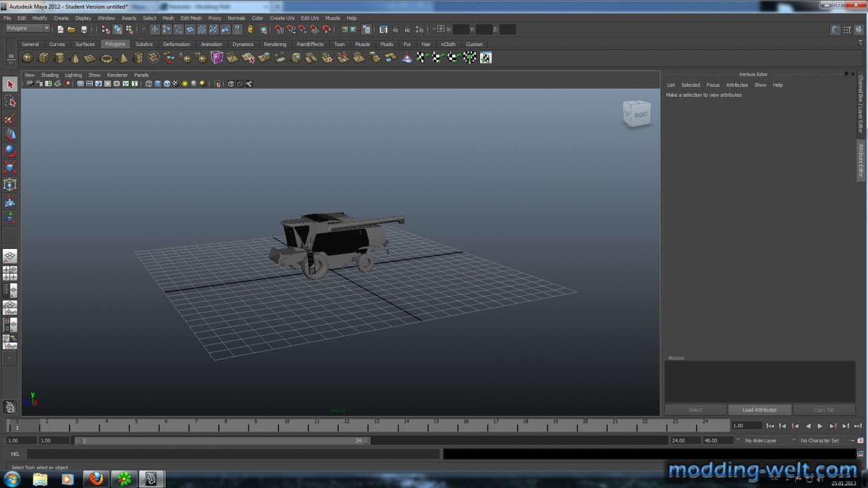Viewport: 868px width, 488px height.
Task: Switch to four view layout
Action: [10, 274]
